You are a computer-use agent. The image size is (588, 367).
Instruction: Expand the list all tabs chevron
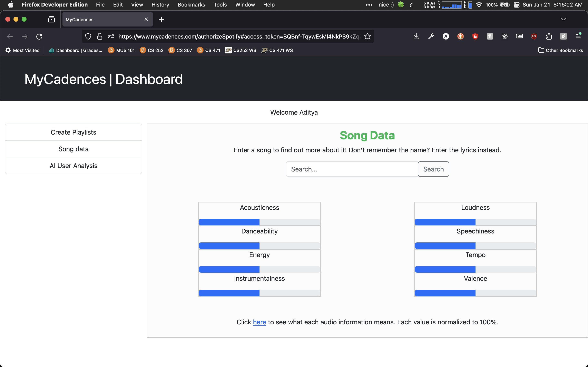coord(563,19)
